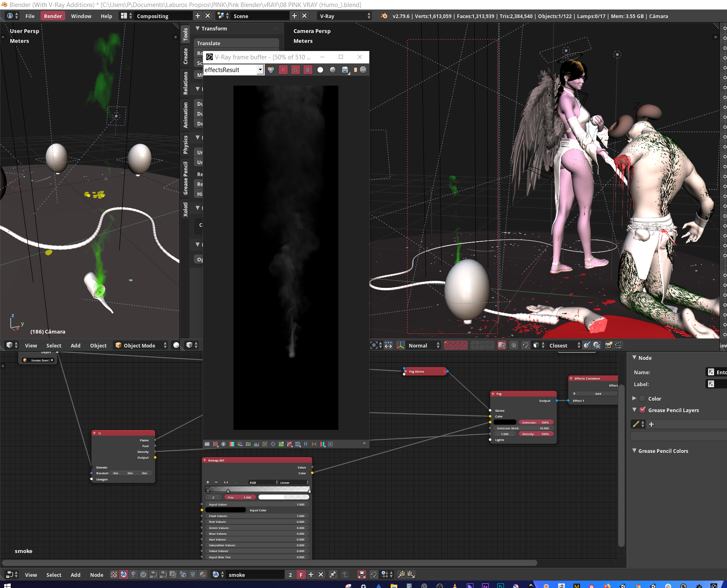Switch to Create tab in tool shelf

[185, 56]
